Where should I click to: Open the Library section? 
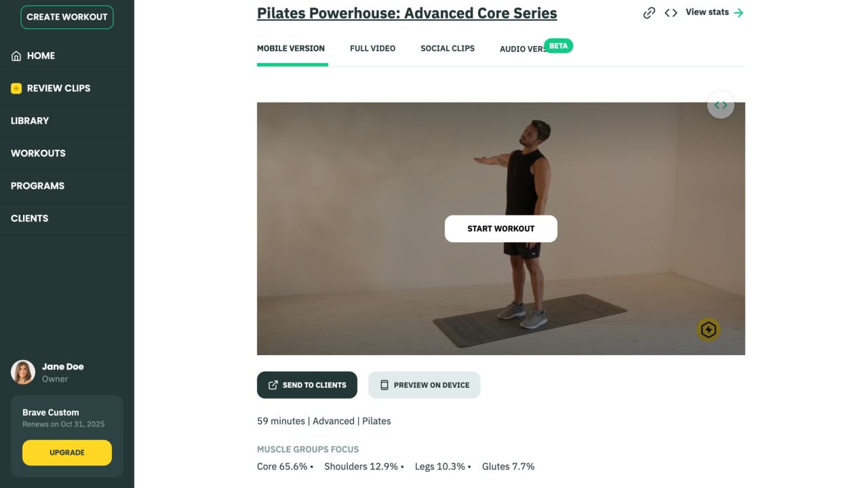point(30,121)
